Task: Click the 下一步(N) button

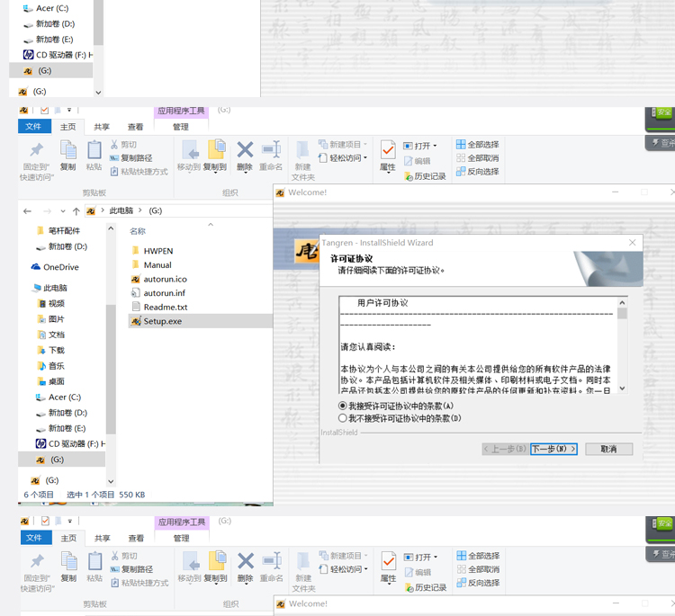Action: pos(553,449)
